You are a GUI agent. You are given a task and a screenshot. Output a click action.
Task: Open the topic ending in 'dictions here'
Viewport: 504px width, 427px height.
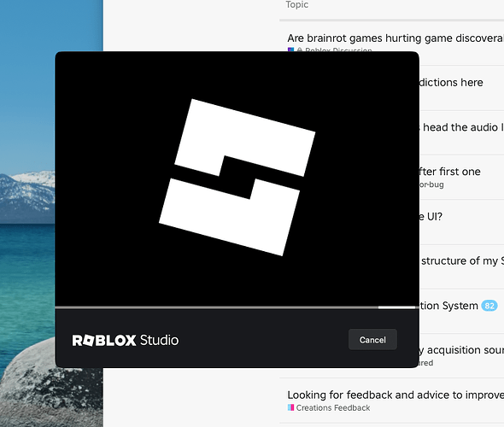(x=451, y=83)
